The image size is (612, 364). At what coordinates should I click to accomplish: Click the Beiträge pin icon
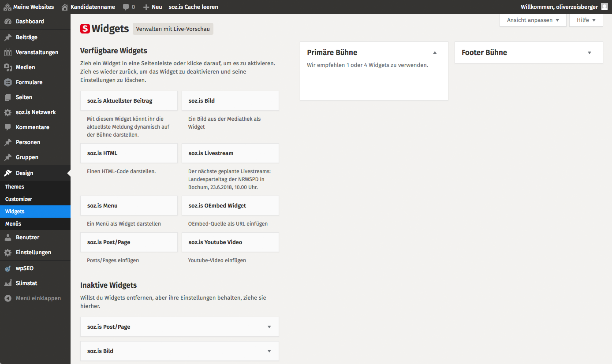pyautogui.click(x=8, y=37)
